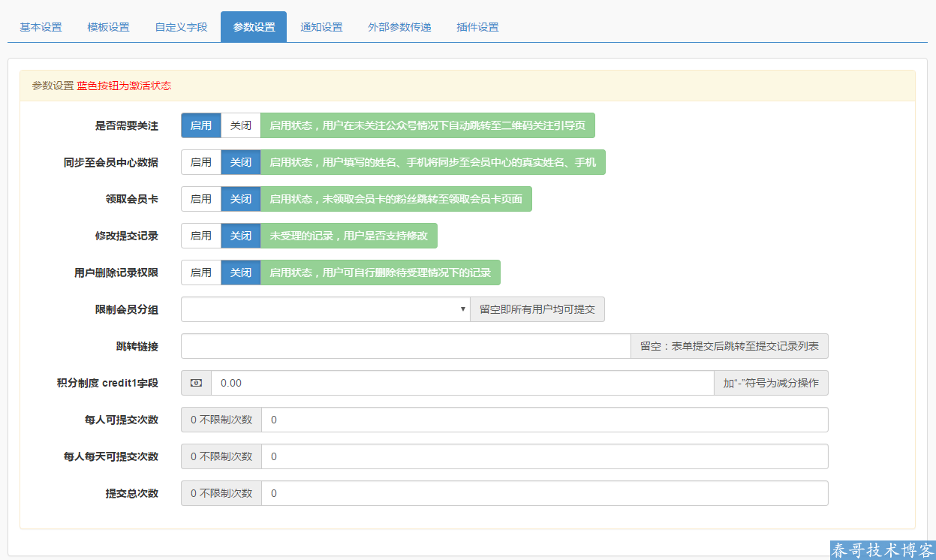Keep 是否需要关注 enabled by clicking 启用
The image size is (936, 560).
200,125
